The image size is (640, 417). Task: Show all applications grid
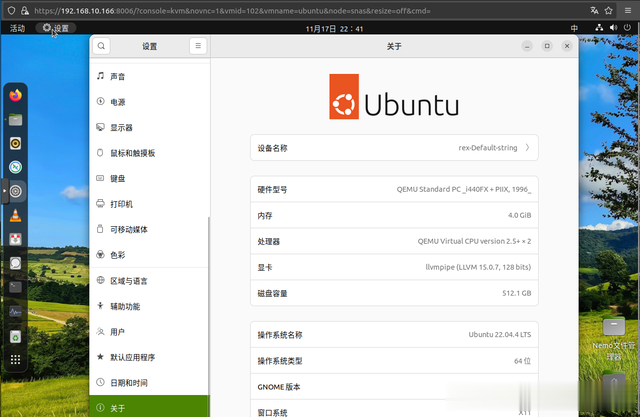tap(16, 359)
